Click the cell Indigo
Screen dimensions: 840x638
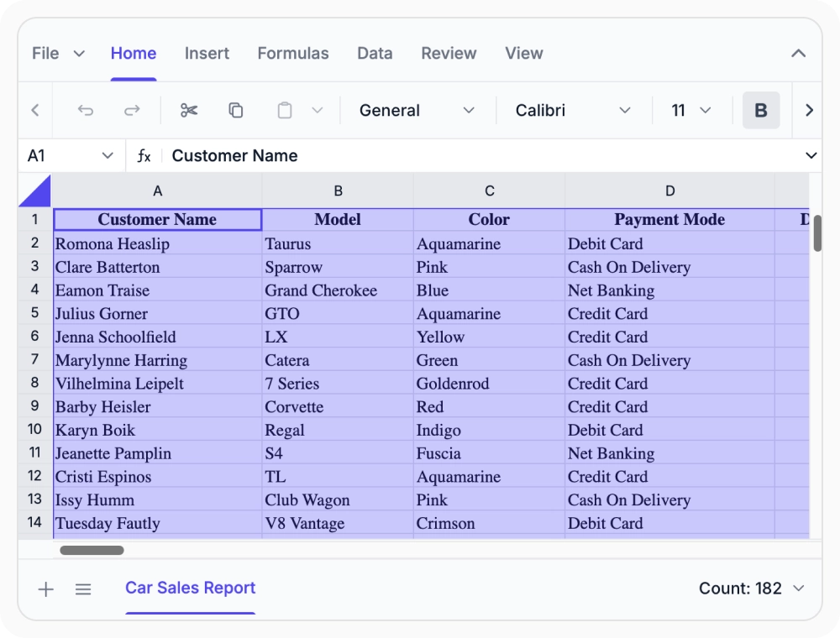[x=489, y=430]
